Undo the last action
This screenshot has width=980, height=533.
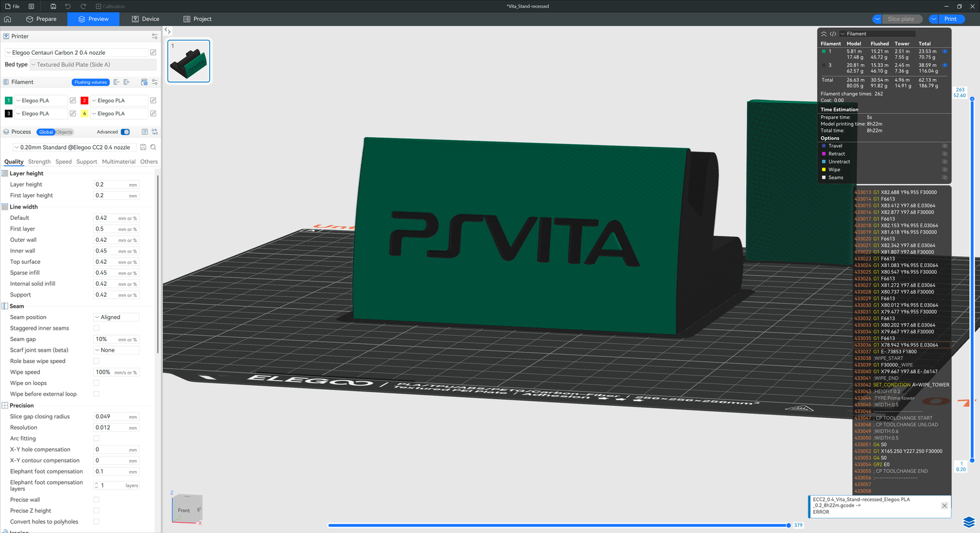pyautogui.click(x=68, y=6)
